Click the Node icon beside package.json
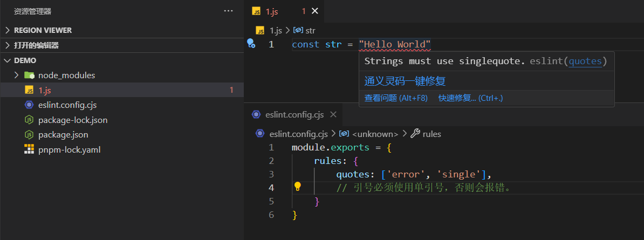The height and width of the screenshot is (240, 644). (29, 135)
